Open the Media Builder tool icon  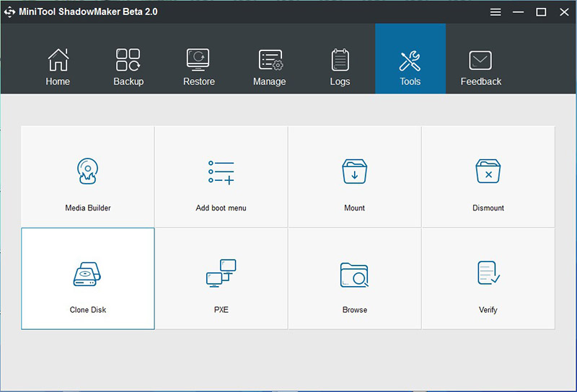(x=87, y=173)
